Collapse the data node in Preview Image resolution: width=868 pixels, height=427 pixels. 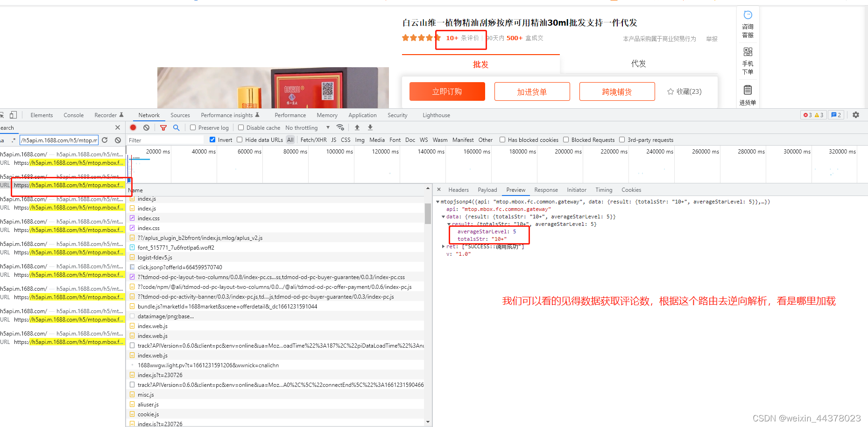(443, 217)
